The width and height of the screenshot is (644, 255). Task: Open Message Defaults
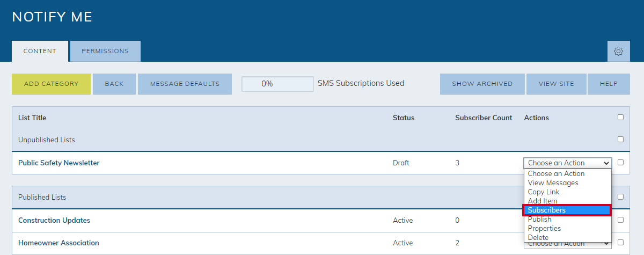(x=185, y=84)
